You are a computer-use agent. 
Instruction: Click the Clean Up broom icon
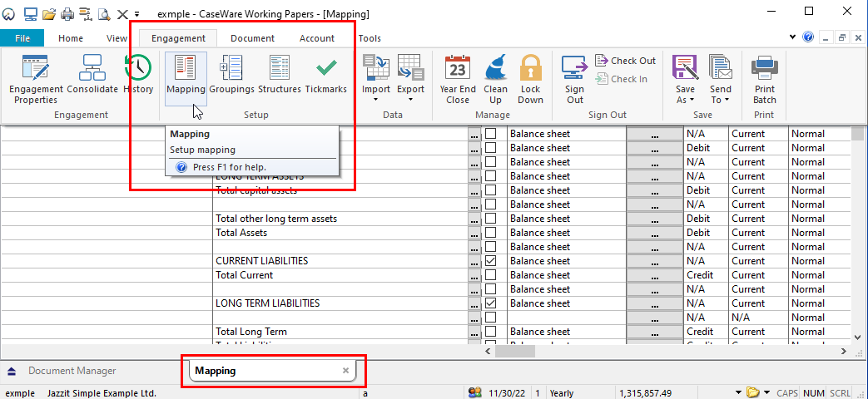(x=495, y=66)
